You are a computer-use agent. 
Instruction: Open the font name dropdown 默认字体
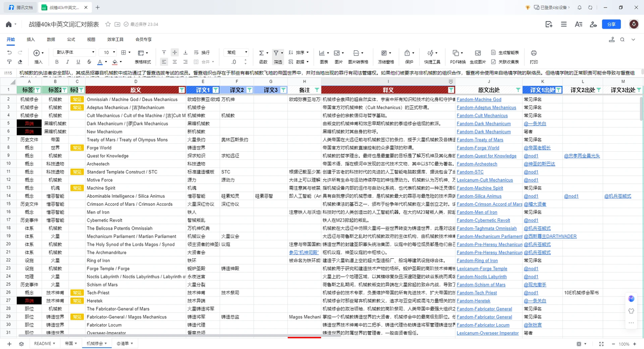75,52
